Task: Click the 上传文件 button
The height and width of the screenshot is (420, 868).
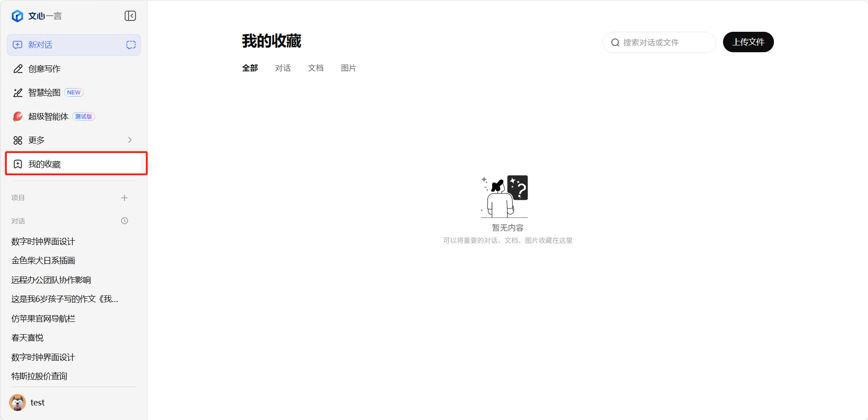Action: [748, 42]
